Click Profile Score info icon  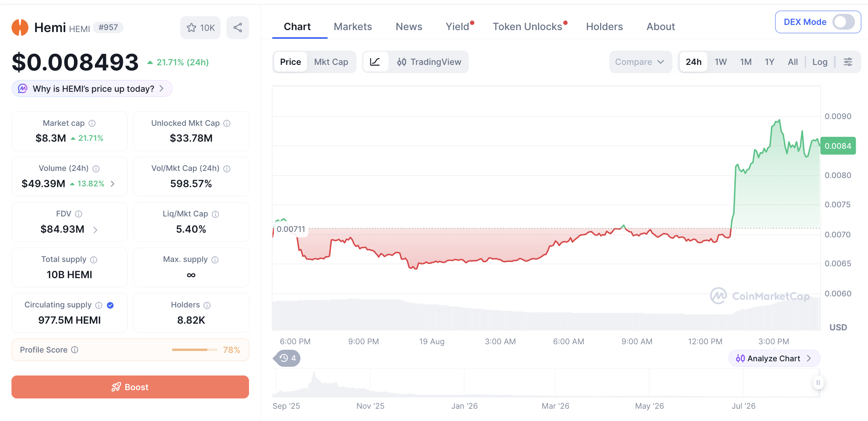click(75, 350)
